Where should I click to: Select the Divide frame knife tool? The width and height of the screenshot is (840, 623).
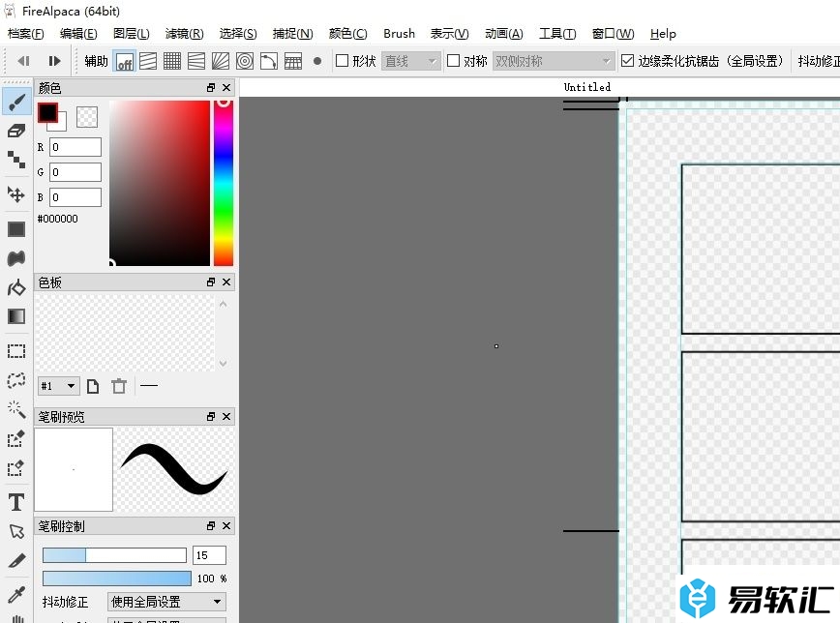click(x=16, y=561)
